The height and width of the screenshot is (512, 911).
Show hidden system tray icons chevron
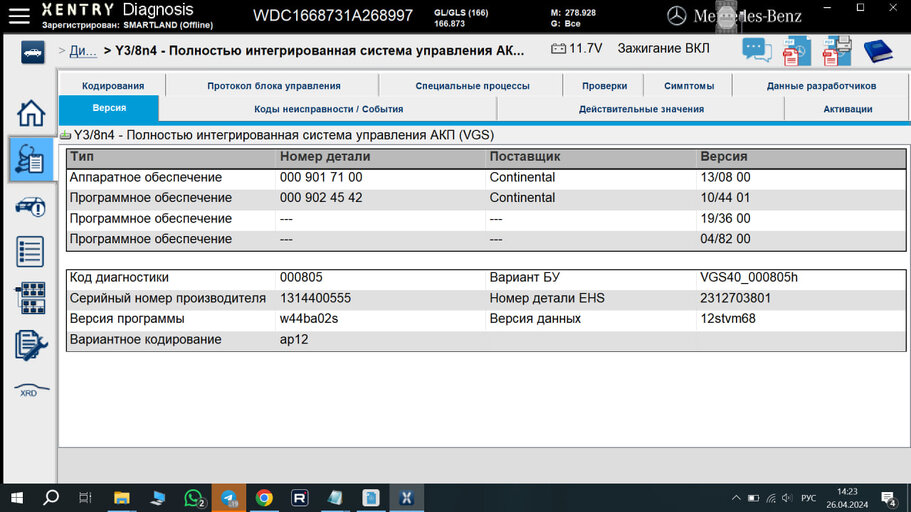pos(736,498)
